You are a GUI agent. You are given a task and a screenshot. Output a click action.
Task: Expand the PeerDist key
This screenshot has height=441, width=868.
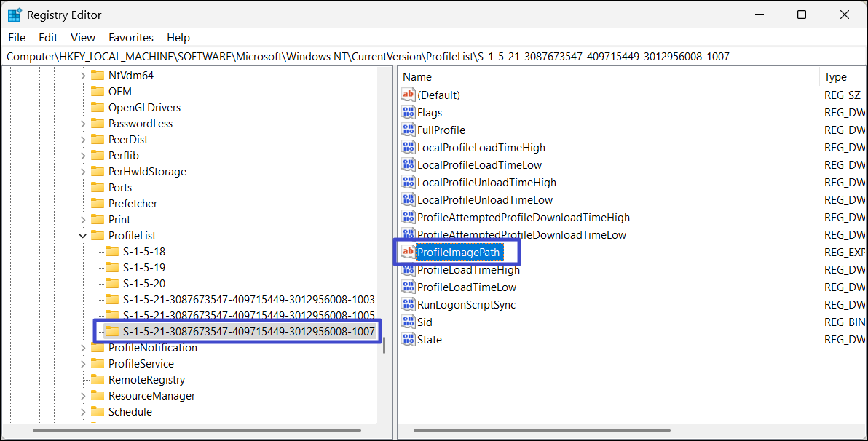click(83, 140)
